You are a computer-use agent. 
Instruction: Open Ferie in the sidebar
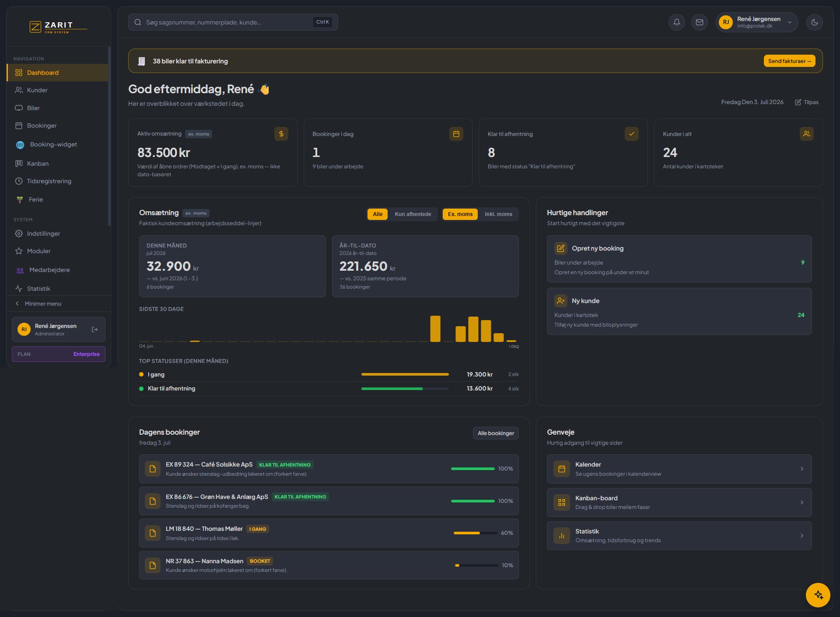pyautogui.click(x=57, y=199)
